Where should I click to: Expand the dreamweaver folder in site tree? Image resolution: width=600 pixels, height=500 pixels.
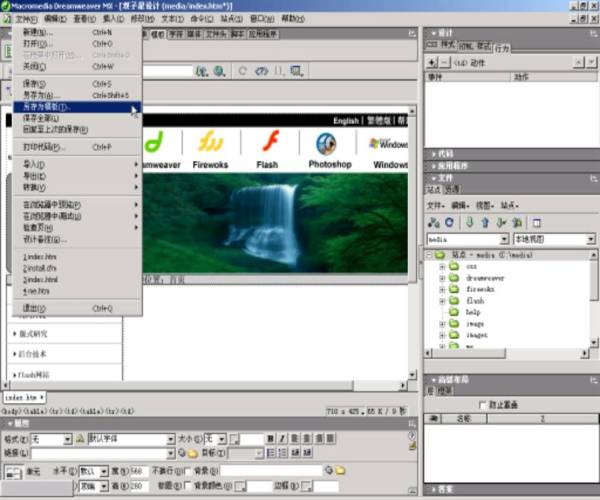click(442, 278)
